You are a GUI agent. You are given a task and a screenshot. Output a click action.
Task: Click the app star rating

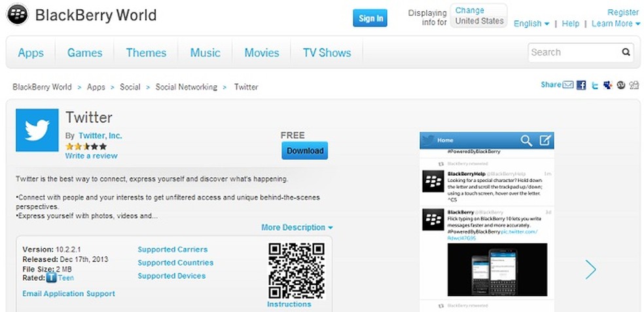click(86, 146)
